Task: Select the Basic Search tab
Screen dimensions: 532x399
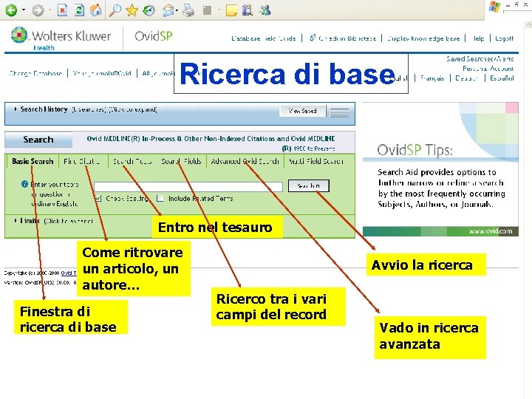Action: [33, 161]
